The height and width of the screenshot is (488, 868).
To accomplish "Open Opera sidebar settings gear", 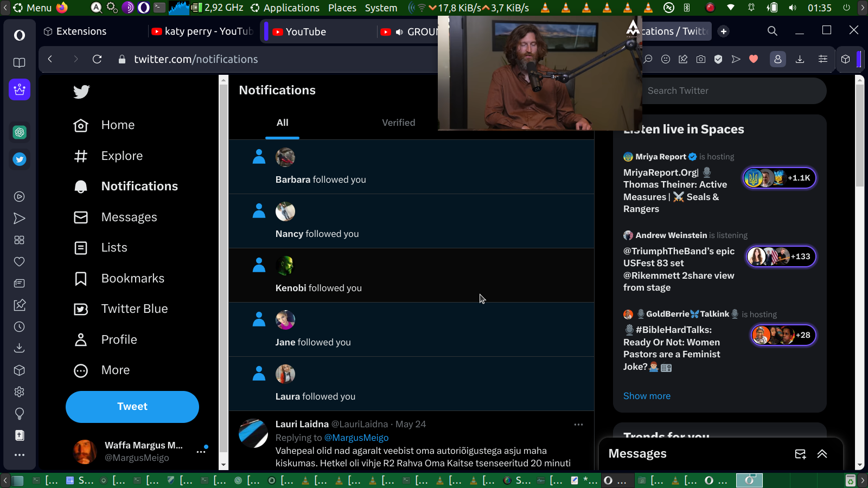I will 20,392.
